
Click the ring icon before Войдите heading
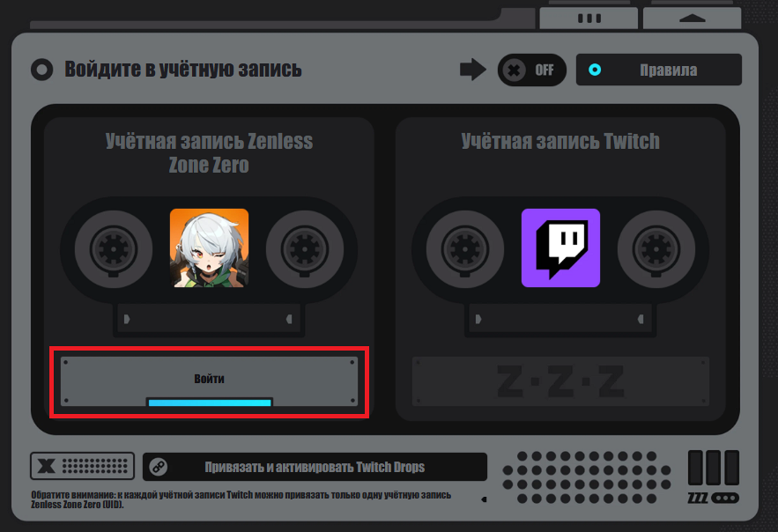[42, 70]
